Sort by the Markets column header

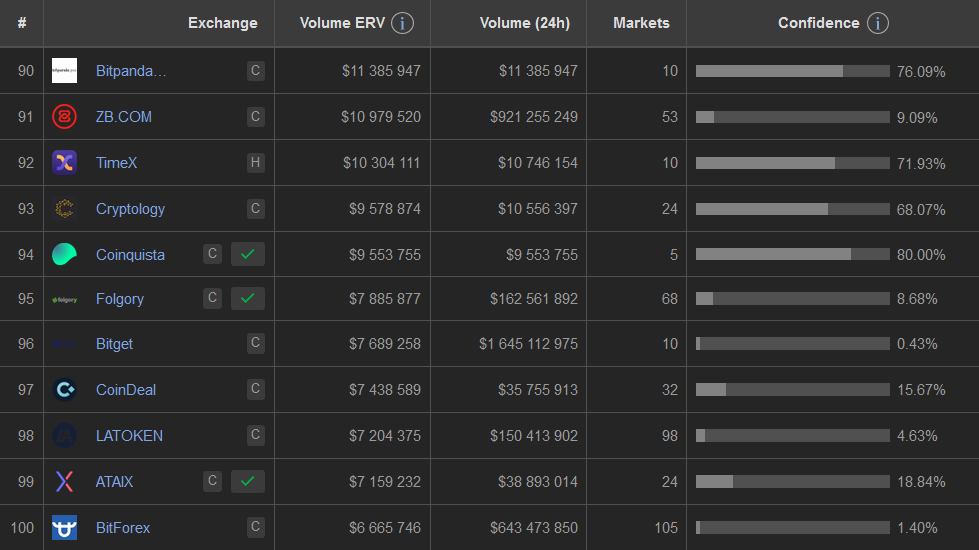click(x=641, y=23)
